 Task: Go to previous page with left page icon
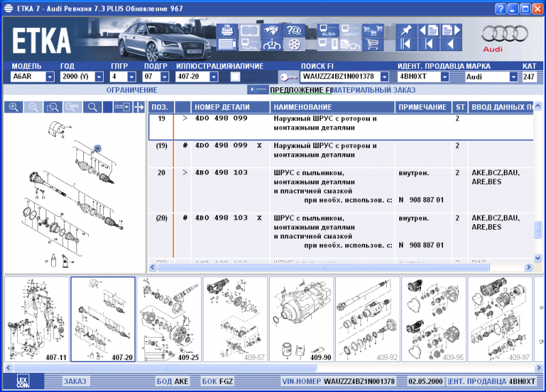point(429,30)
